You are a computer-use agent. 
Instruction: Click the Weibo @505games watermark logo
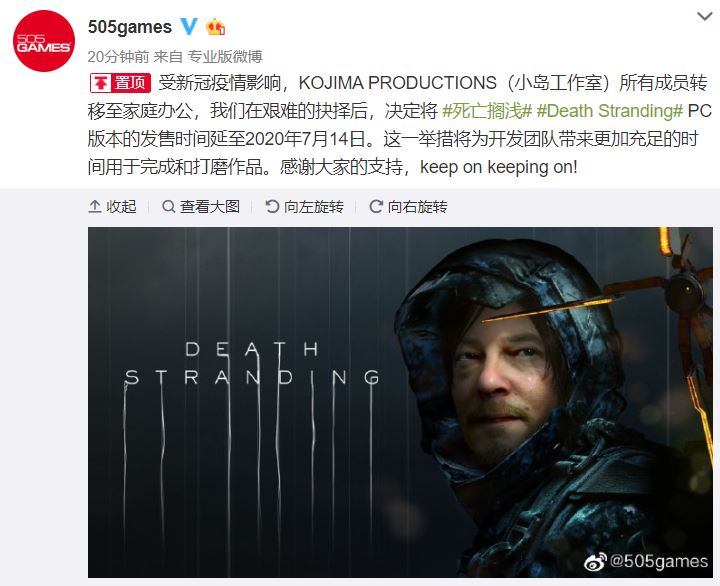click(646, 561)
